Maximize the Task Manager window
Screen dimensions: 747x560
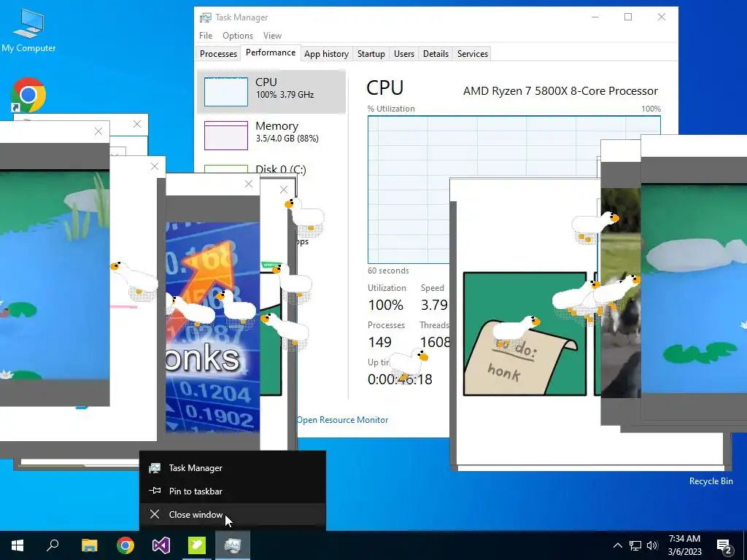[x=628, y=17]
